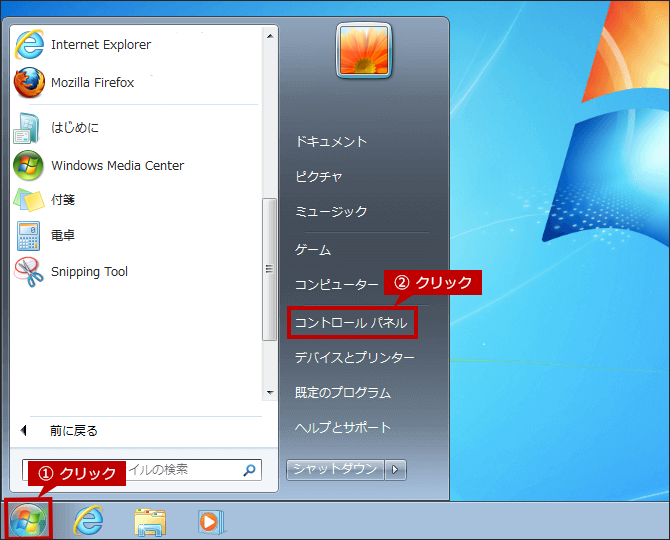The width and height of the screenshot is (670, 540).
Task: Click the Snipping Tool text label
Action: click(89, 272)
